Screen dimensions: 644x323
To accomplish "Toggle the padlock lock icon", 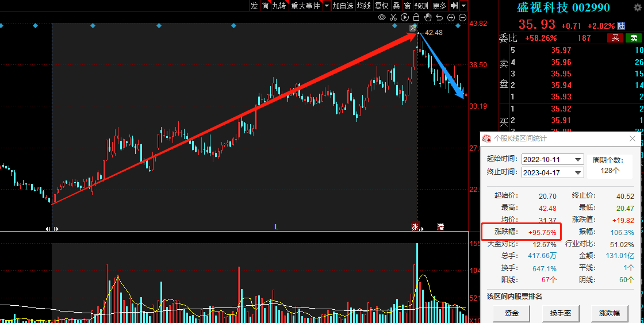I will pos(416,17).
